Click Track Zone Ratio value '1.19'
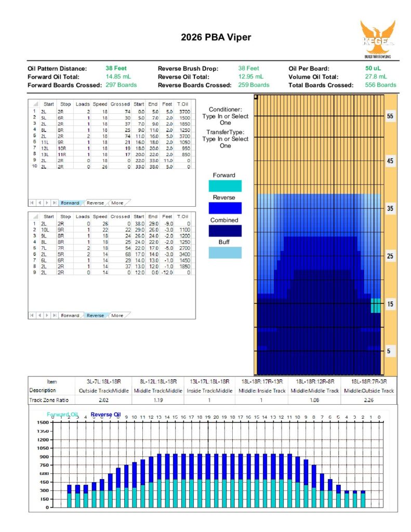 click(x=158, y=400)
